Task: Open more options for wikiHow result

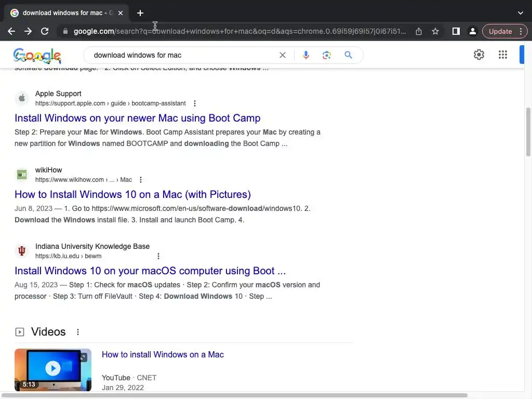Action: coord(140,180)
